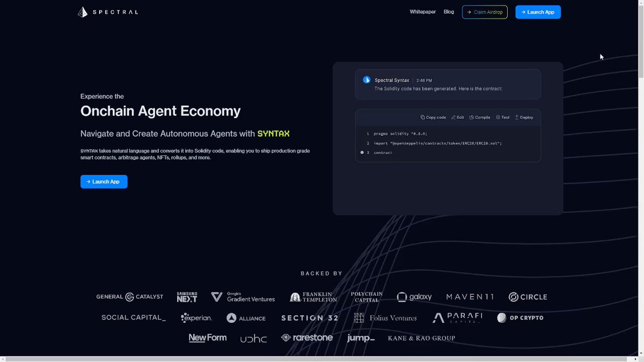
Task: Click the UDHC logo
Action: [x=253, y=338]
